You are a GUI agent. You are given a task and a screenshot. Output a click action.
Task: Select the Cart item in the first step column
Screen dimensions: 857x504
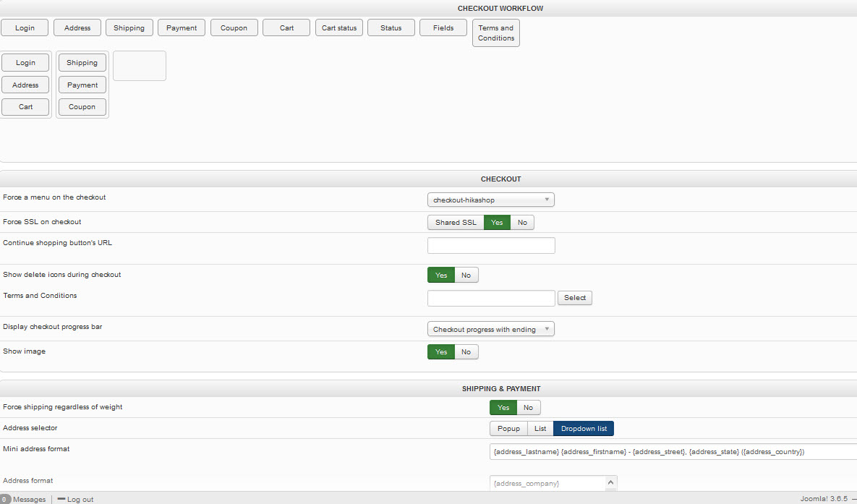coord(25,106)
